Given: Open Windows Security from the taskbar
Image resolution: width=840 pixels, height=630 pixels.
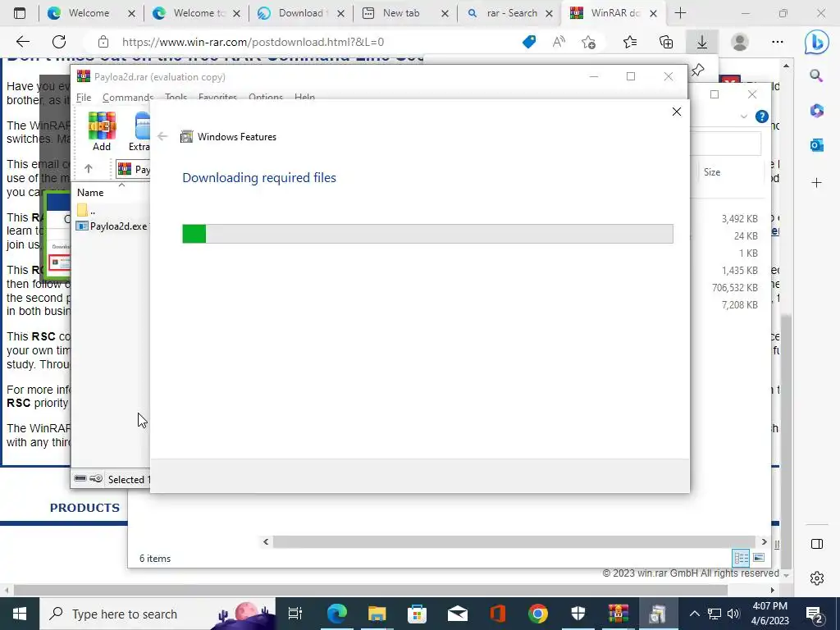Looking at the screenshot, I should tap(578, 614).
